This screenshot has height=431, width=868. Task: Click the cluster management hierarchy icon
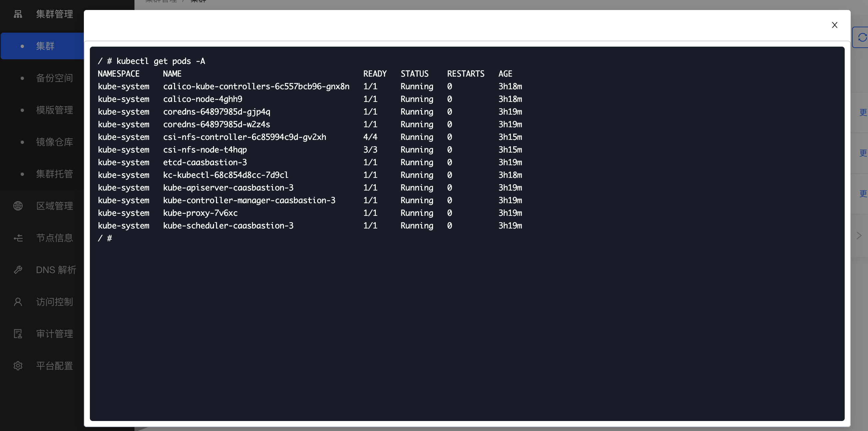(18, 14)
